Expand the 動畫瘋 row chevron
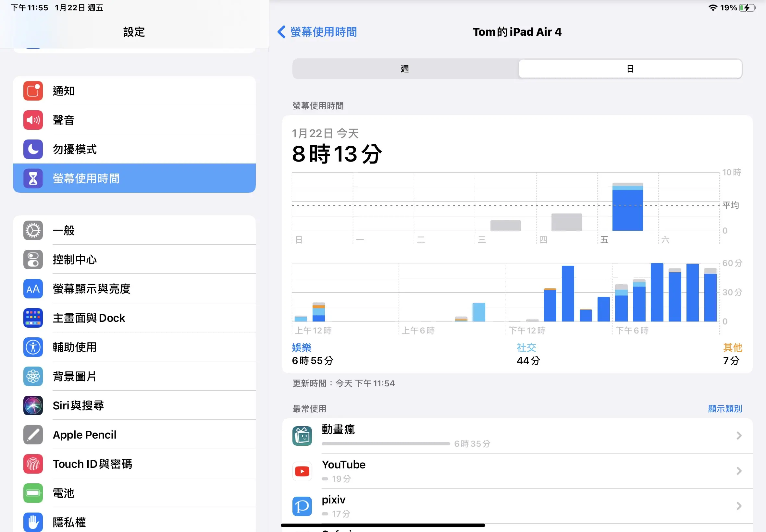 (739, 436)
